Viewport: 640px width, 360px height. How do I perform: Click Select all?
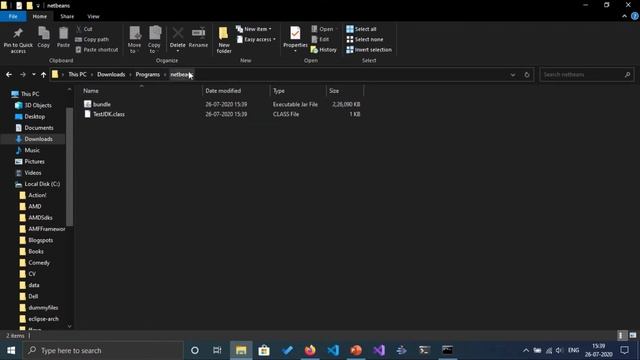click(x=361, y=29)
